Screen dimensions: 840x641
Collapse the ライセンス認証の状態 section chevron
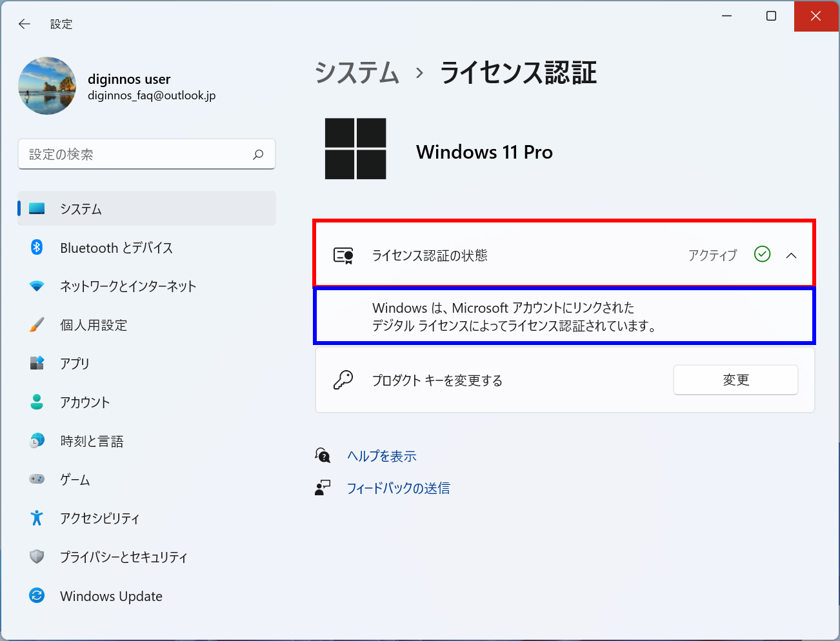pos(792,255)
